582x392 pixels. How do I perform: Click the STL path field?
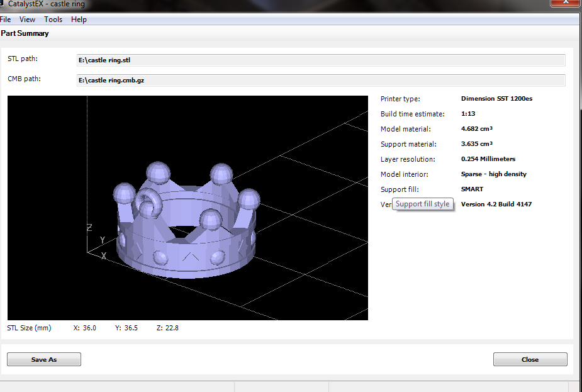pos(321,60)
